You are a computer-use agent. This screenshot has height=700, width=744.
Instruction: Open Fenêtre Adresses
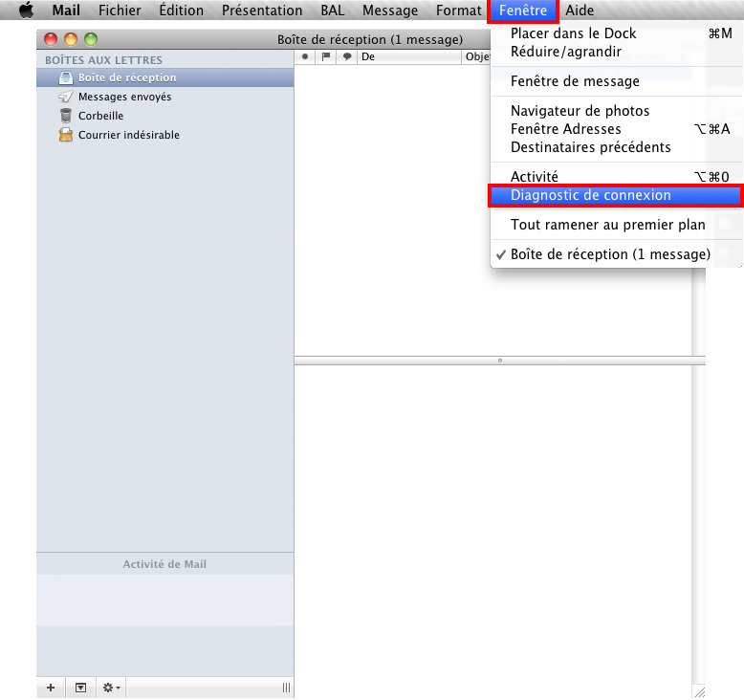616,129
